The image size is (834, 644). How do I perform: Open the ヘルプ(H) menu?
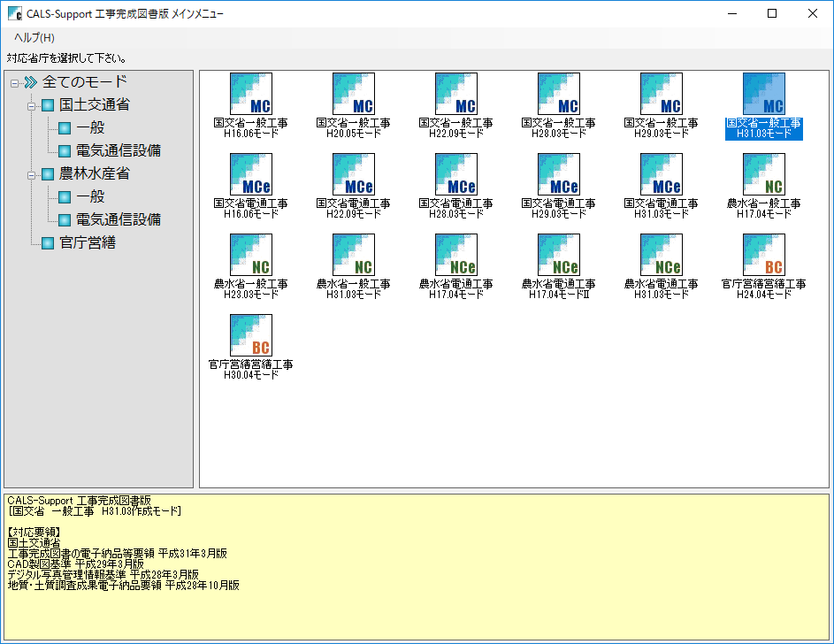pos(34,37)
